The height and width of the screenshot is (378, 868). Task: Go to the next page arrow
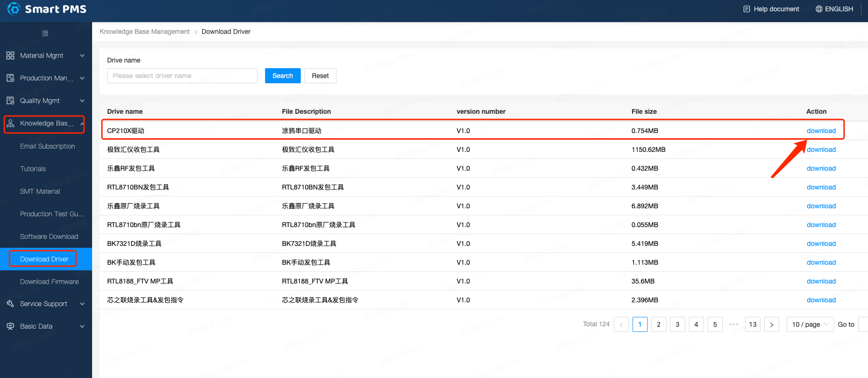coord(771,324)
